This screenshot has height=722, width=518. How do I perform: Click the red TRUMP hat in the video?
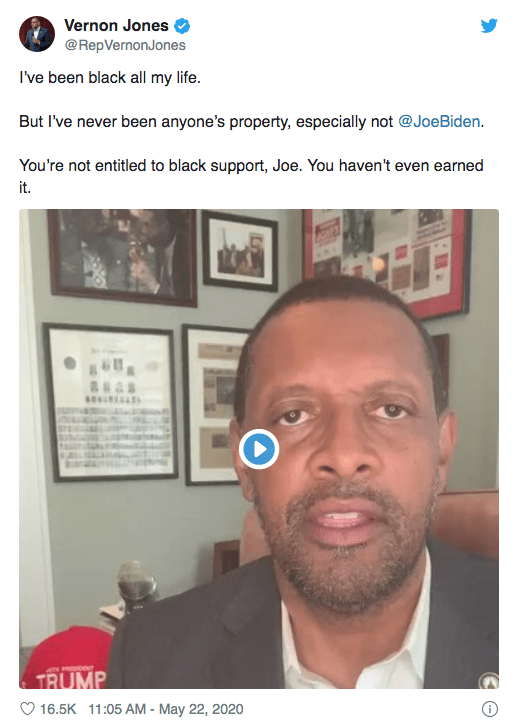(65, 658)
